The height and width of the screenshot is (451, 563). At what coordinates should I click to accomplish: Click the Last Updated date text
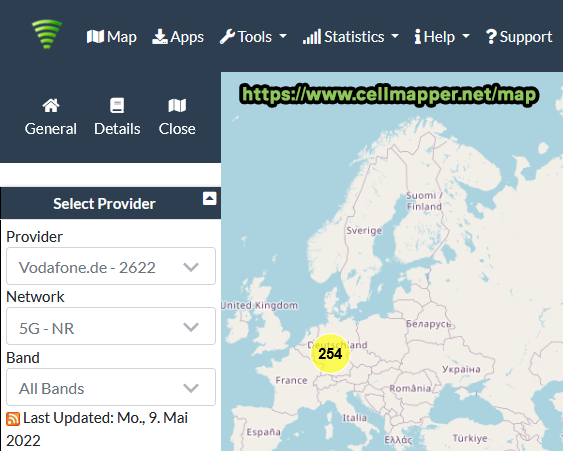[97, 429]
